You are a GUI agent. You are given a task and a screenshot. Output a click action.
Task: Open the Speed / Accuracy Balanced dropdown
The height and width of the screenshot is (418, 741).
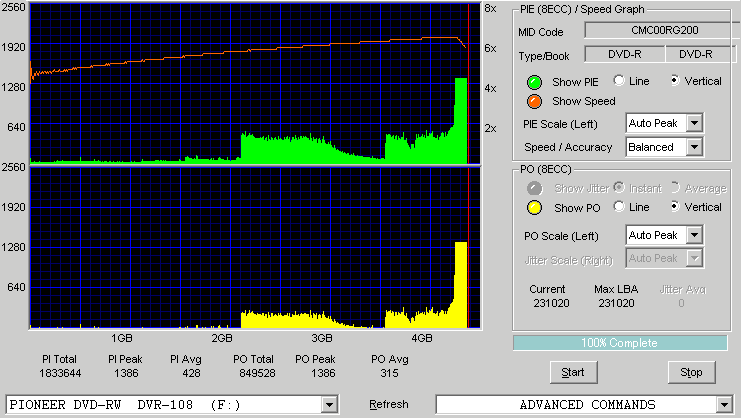[x=694, y=147]
